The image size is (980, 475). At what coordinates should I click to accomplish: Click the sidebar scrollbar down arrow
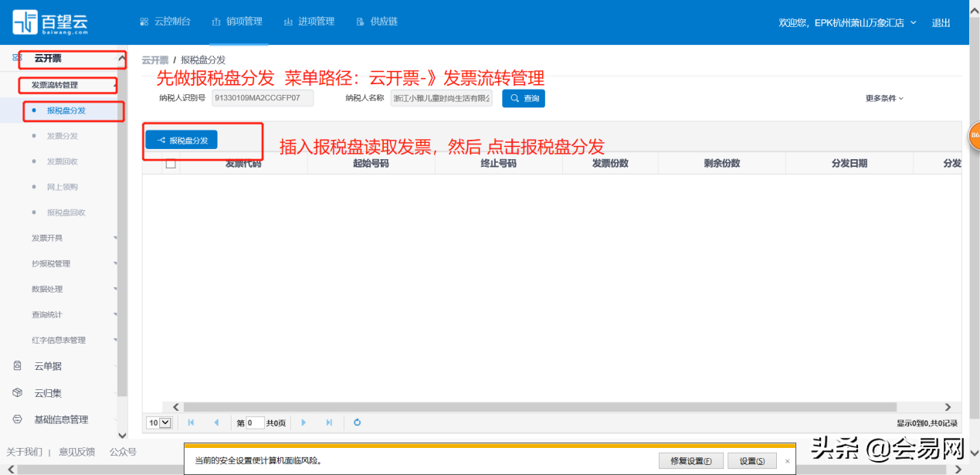(121, 436)
